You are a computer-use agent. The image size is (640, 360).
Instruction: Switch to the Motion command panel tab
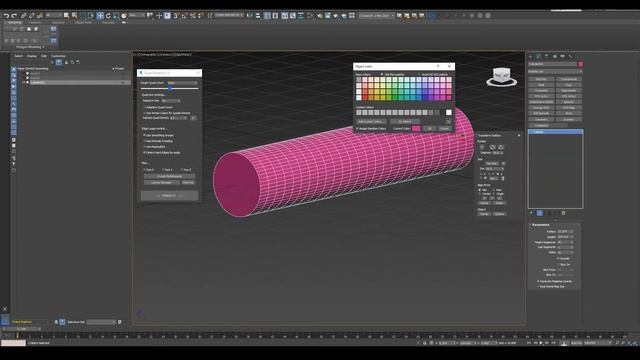click(555, 56)
